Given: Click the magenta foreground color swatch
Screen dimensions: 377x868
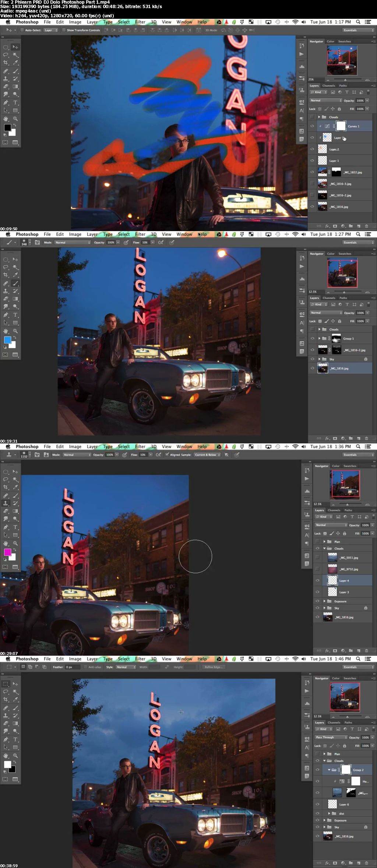Looking at the screenshot, I should coord(7,552).
